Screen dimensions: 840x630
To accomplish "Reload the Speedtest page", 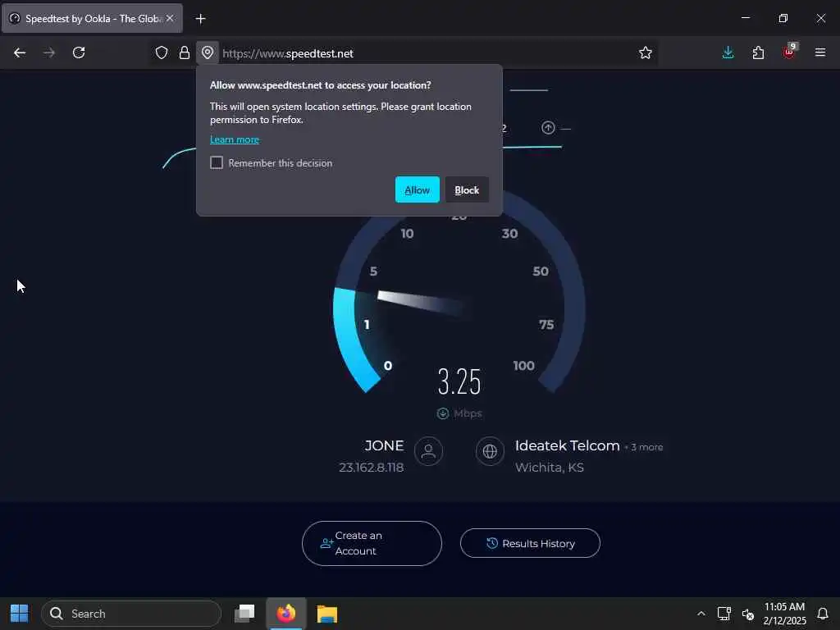I will pos(79,52).
